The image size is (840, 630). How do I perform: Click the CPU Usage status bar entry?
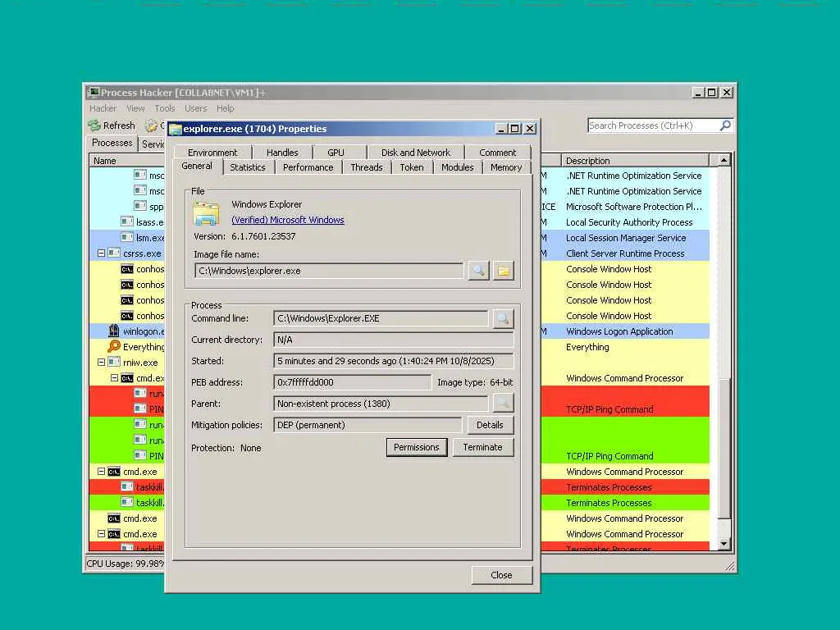(126, 564)
